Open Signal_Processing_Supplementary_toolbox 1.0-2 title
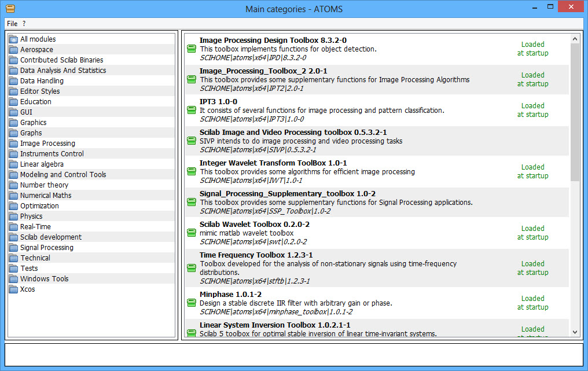The width and height of the screenshot is (588, 371). click(x=288, y=193)
